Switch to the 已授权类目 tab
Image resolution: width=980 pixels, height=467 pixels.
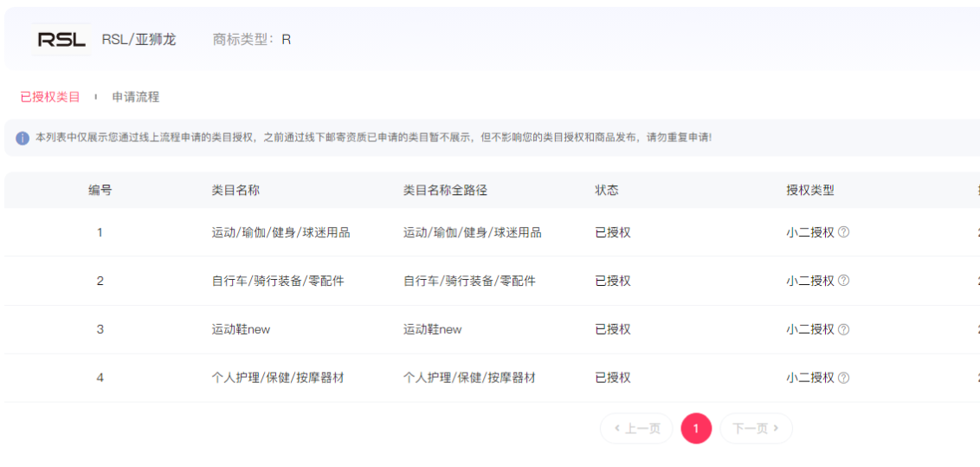point(50,97)
